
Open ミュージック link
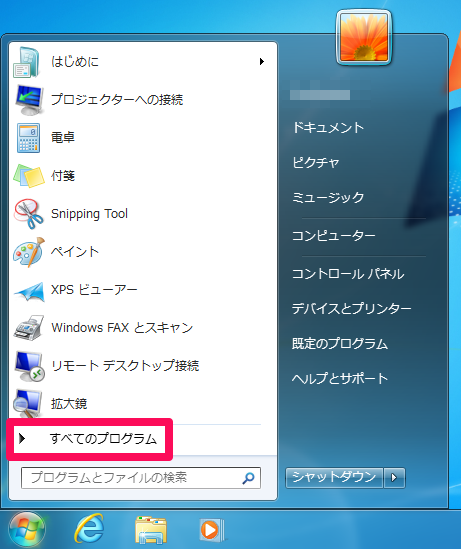tap(328, 197)
